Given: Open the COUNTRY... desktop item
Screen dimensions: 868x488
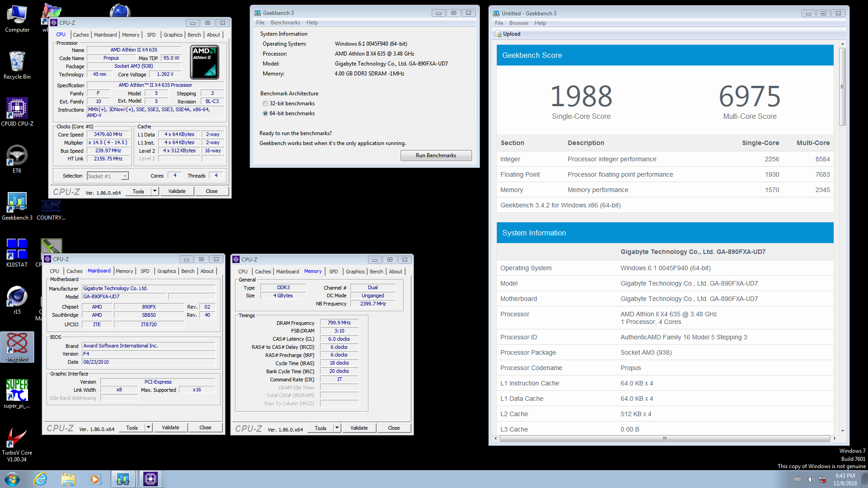Looking at the screenshot, I should (x=51, y=210).
